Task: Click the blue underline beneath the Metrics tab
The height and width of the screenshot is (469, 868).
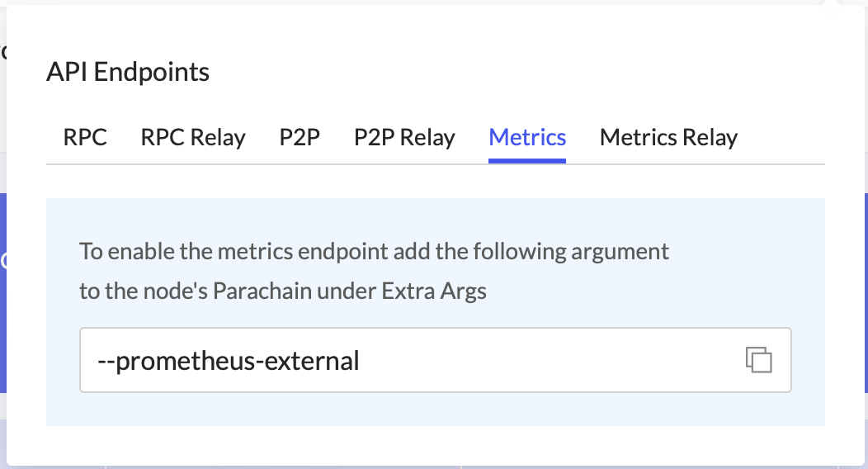Action: 527,161
